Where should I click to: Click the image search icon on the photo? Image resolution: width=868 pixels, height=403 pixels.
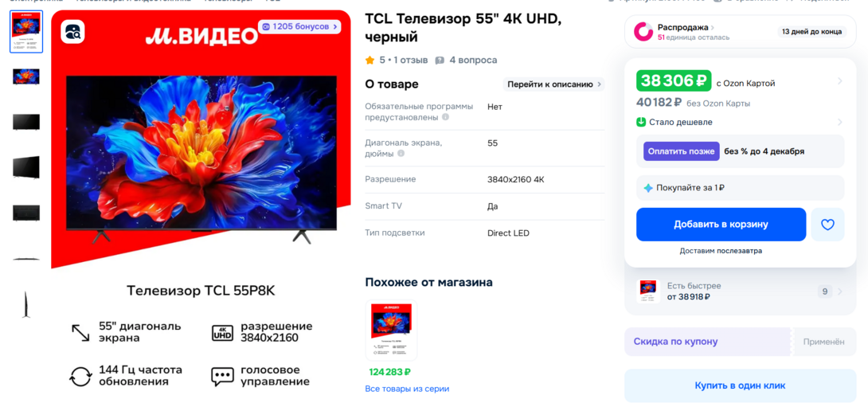pyautogui.click(x=73, y=32)
